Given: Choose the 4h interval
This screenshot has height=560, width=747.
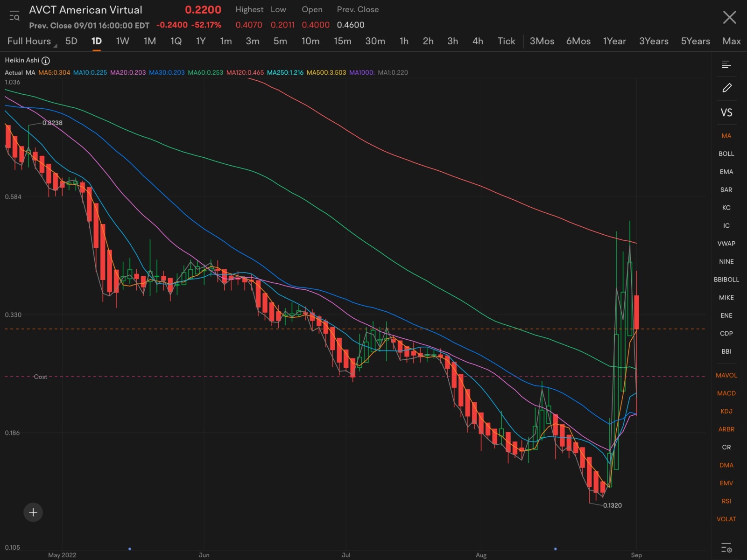Looking at the screenshot, I should click(x=478, y=41).
